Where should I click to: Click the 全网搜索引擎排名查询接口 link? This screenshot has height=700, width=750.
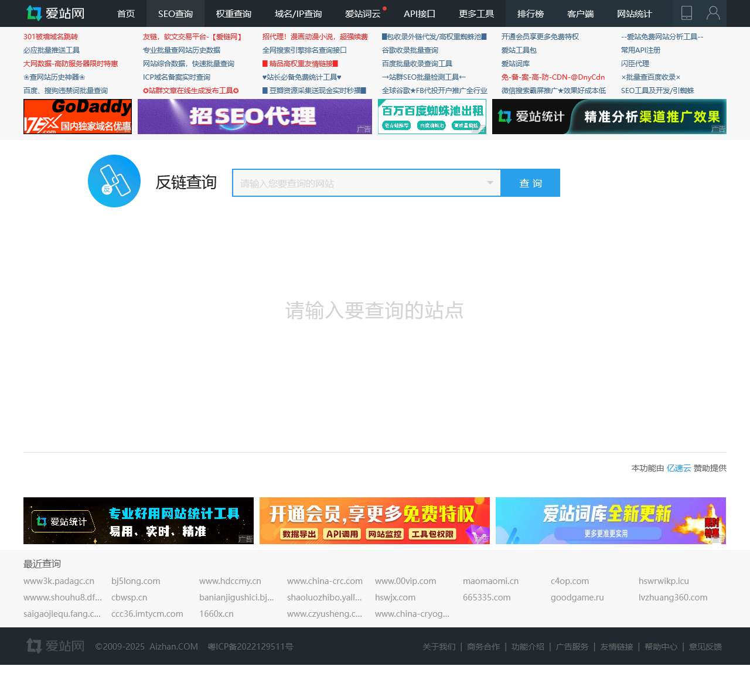(305, 50)
